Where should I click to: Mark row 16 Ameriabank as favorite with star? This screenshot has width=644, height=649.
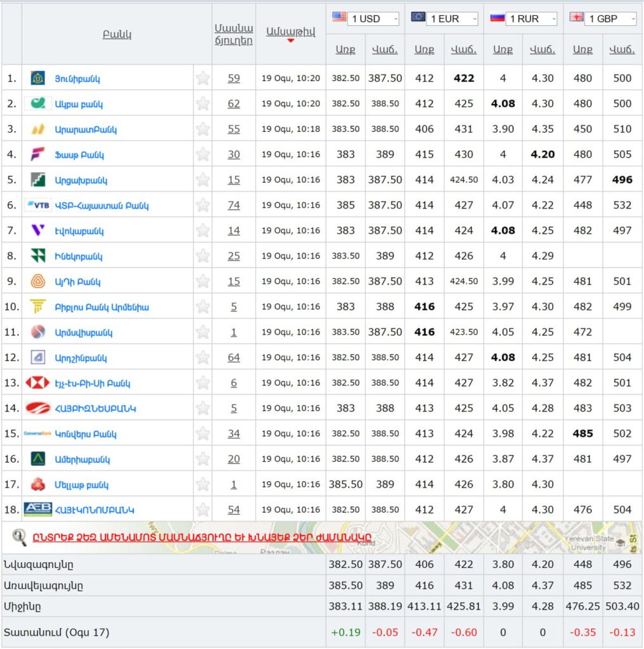coord(203,459)
